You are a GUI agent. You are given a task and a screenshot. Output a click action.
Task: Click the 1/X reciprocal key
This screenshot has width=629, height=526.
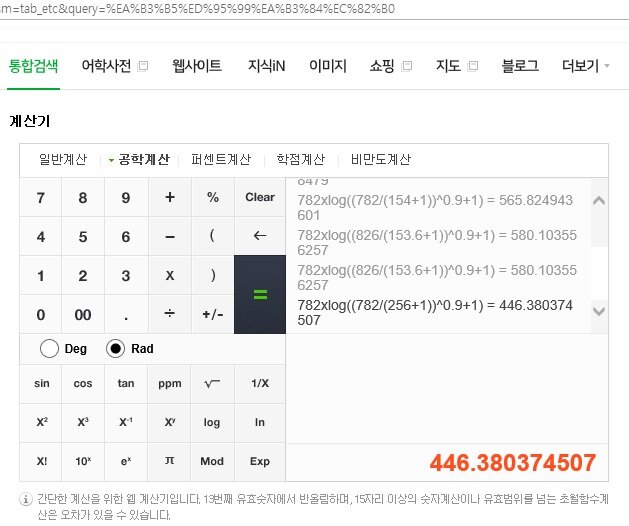click(x=260, y=384)
